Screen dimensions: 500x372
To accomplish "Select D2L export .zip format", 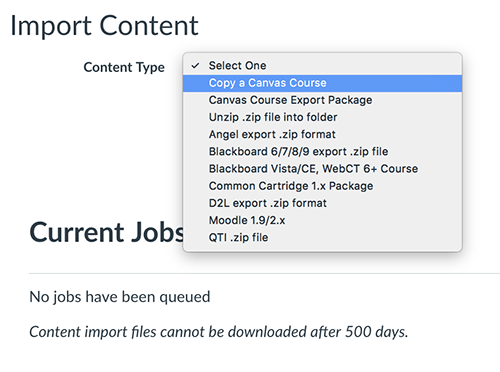I will click(322, 203).
